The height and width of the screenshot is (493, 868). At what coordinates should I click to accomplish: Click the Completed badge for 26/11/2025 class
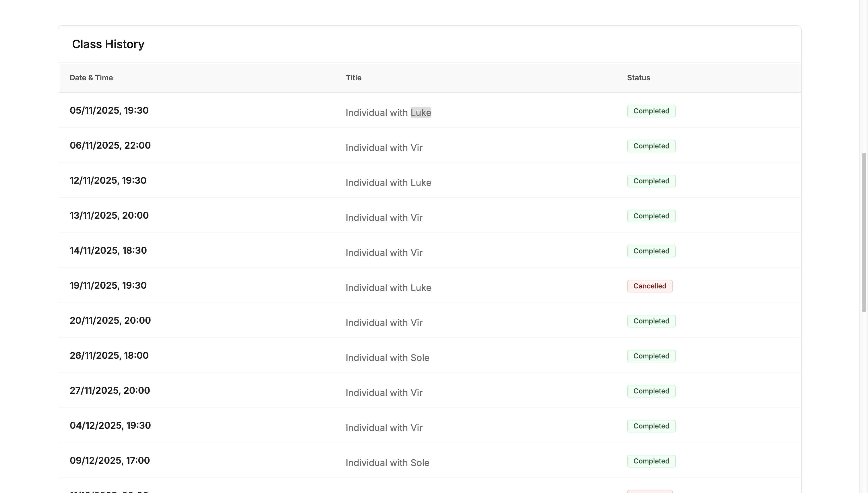pyautogui.click(x=651, y=356)
